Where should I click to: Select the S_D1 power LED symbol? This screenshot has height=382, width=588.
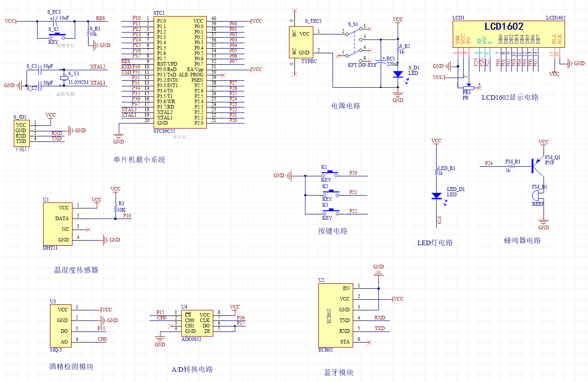click(398, 73)
